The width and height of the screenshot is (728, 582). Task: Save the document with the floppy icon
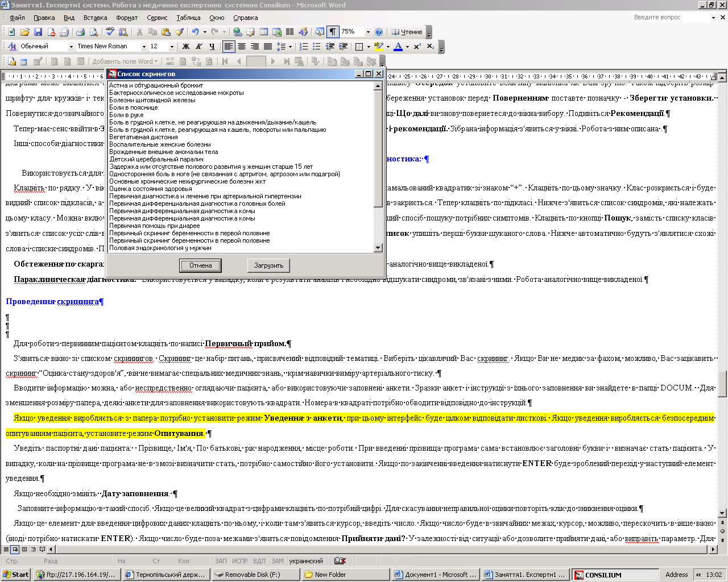click(x=38, y=32)
